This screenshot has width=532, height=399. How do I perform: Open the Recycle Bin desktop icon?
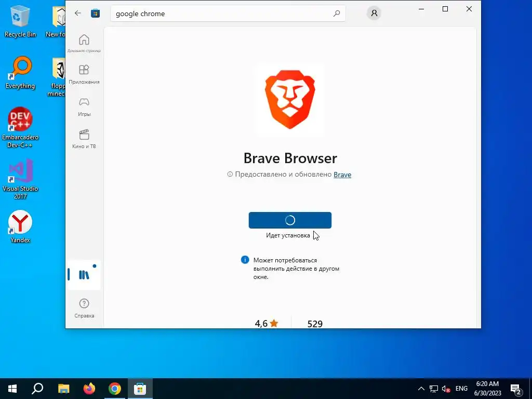click(20, 21)
